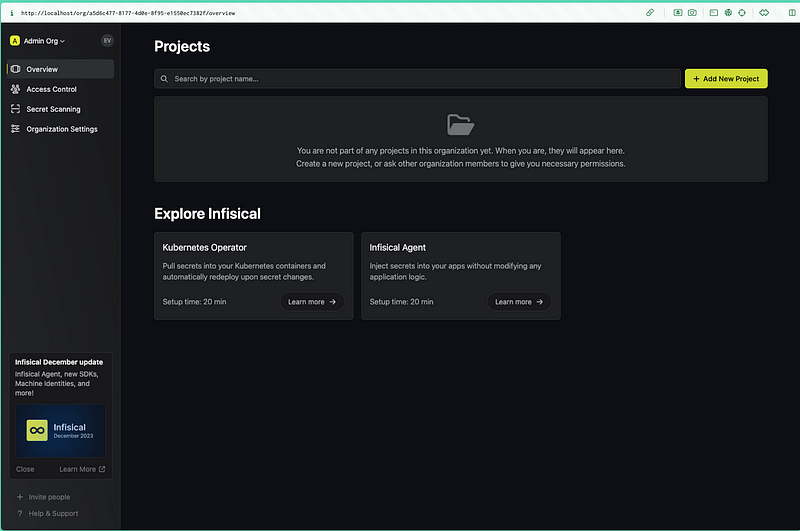
Task: Click the yellow Admin Org logo badge
Action: [15, 41]
